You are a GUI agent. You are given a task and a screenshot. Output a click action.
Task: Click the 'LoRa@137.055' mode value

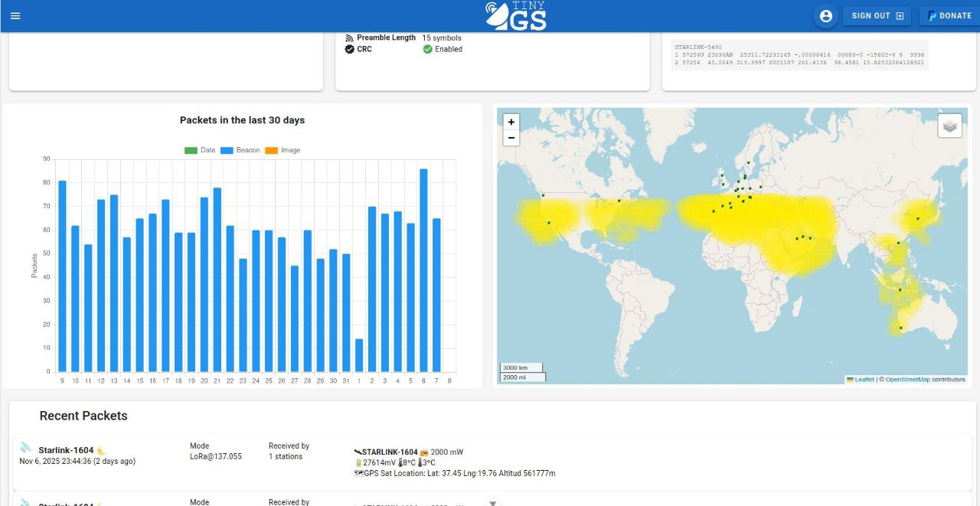(x=216, y=456)
